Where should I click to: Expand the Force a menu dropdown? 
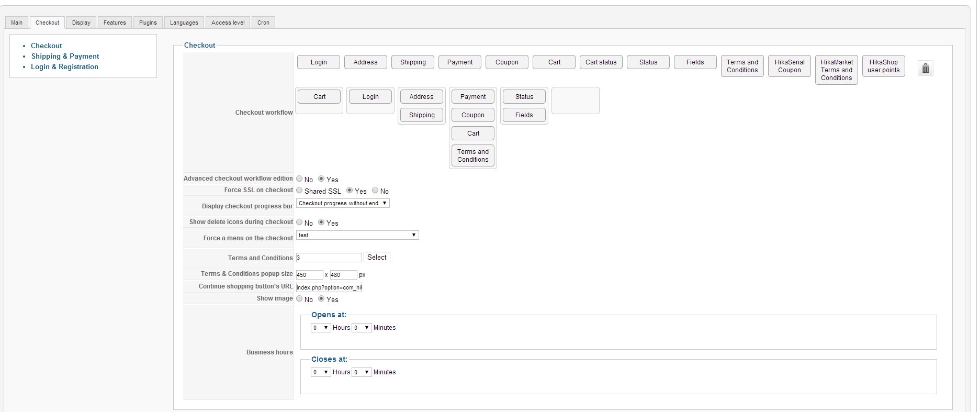(x=357, y=235)
